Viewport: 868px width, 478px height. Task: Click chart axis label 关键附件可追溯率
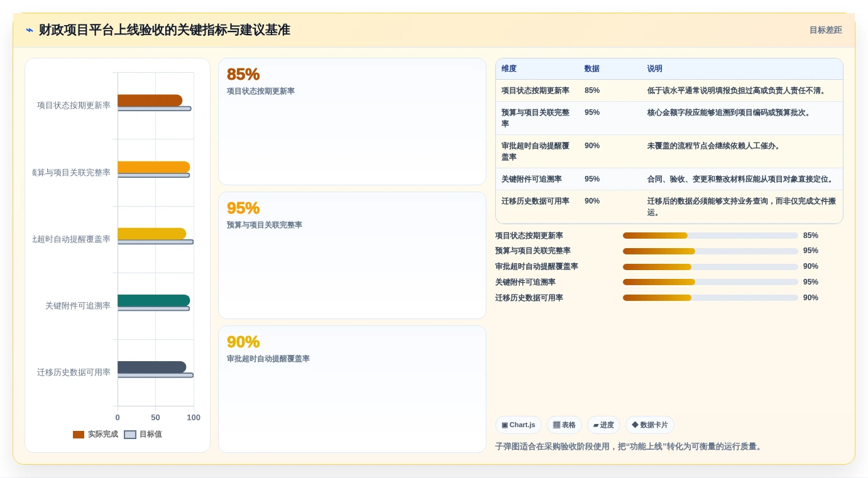coord(78,306)
